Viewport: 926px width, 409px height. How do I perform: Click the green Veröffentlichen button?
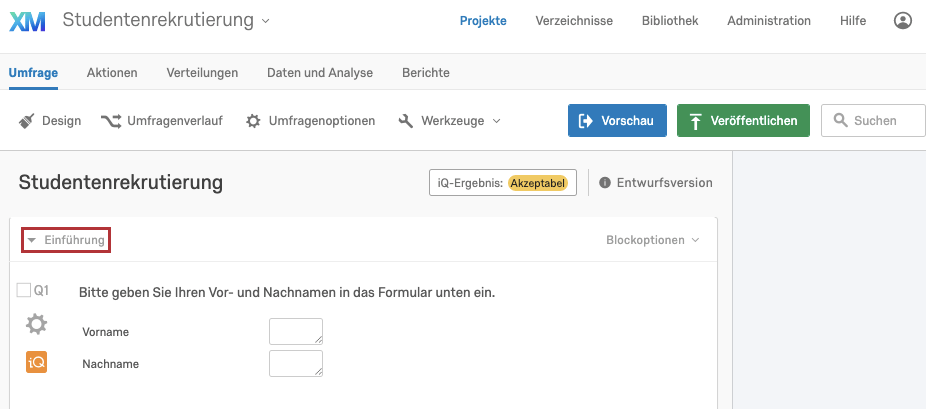point(743,121)
